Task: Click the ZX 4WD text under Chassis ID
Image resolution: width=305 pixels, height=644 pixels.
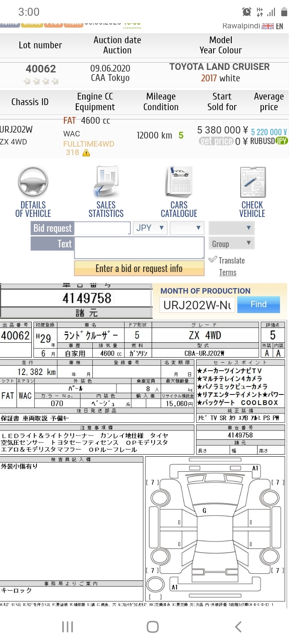Action: [x=13, y=142]
